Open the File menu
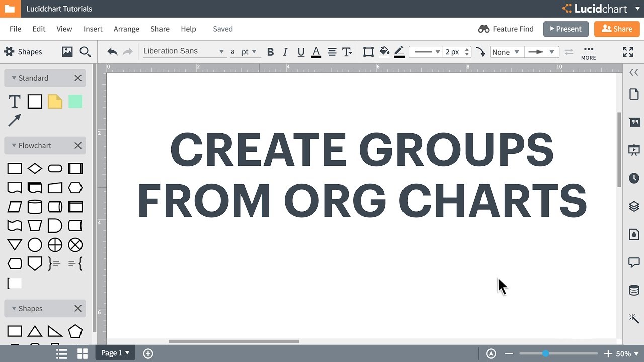This screenshot has height=362, width=644. 15,29
